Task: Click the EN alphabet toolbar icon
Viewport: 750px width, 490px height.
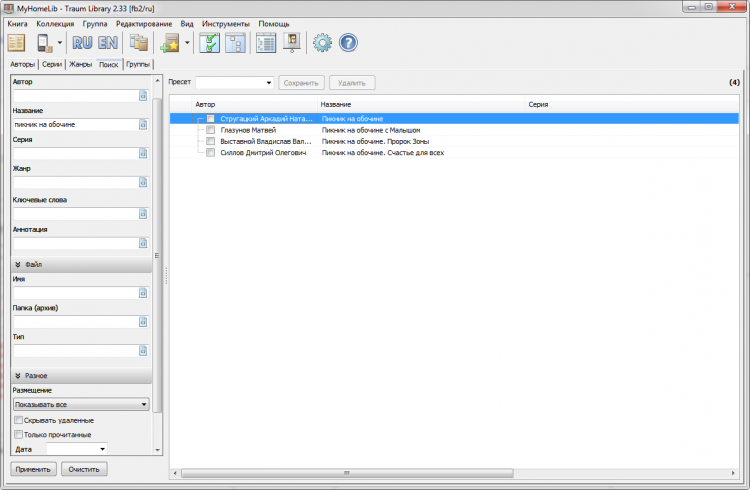Action: pyautogui.click(x=108, y=43)
